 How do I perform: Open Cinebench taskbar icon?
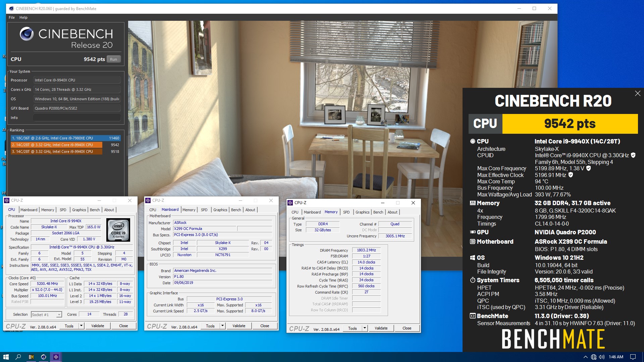44,357
